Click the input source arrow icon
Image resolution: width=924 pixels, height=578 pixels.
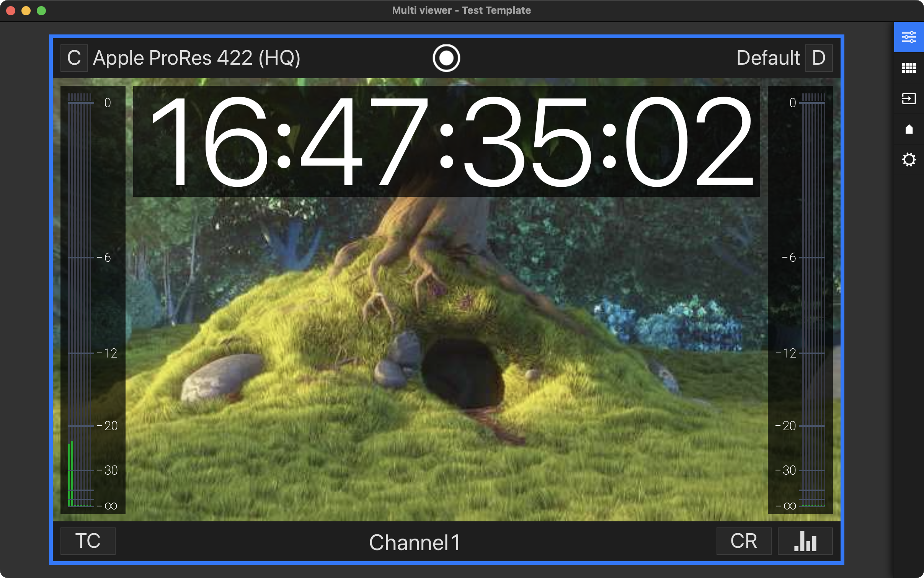[x=909, y=98]
